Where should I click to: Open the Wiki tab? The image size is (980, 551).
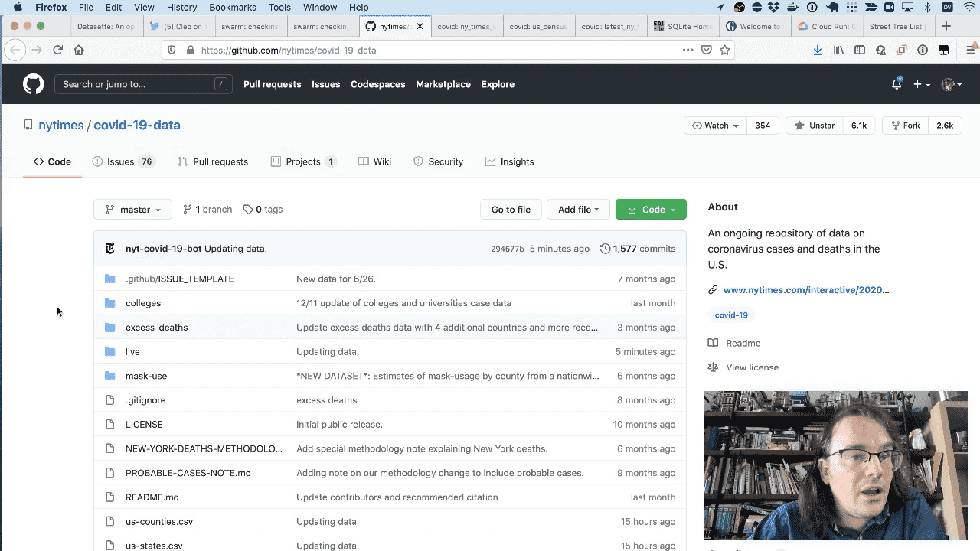click(374, 161)
